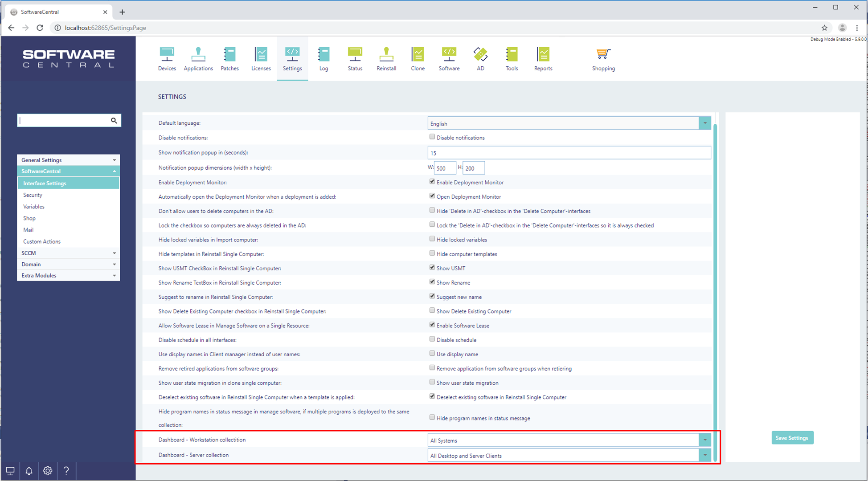Click the help question mark icon

[66, 471]
